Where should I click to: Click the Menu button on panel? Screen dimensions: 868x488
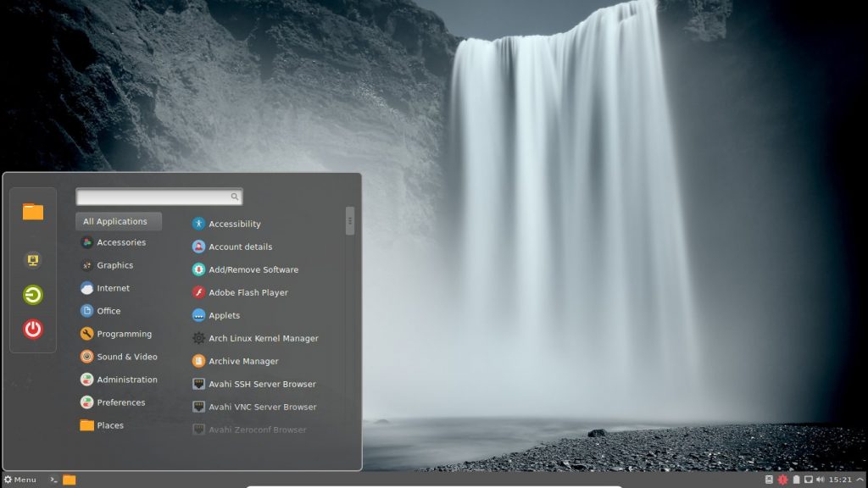click(20, 480)
